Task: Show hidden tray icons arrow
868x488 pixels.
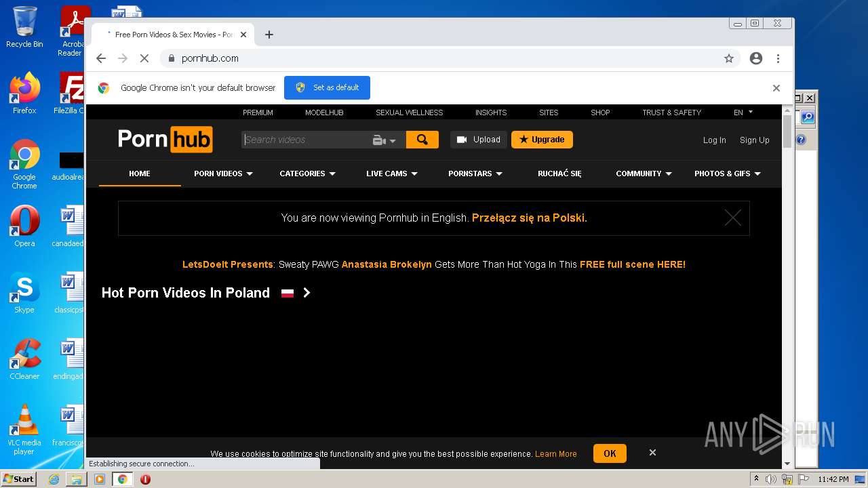Action: 756,479
